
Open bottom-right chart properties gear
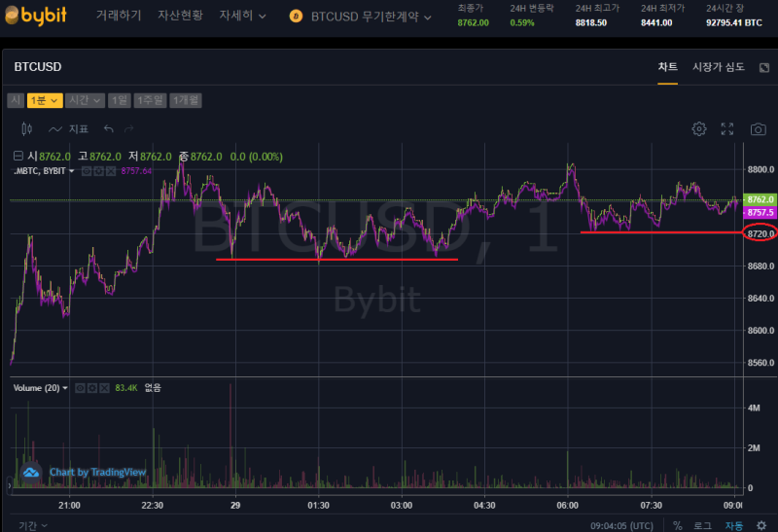761,525
